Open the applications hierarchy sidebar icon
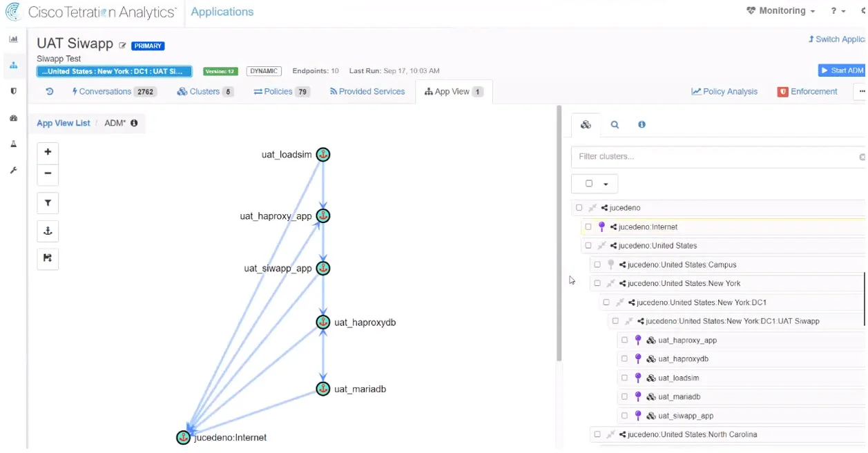868x453 pixels. tap(13, 66)
